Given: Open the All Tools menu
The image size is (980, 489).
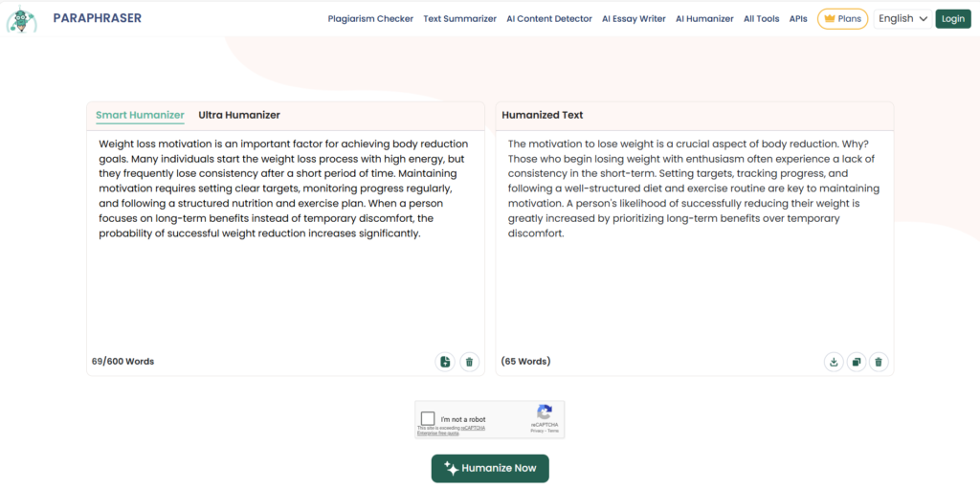Looking at the screenshot, I should click(761, 18).
